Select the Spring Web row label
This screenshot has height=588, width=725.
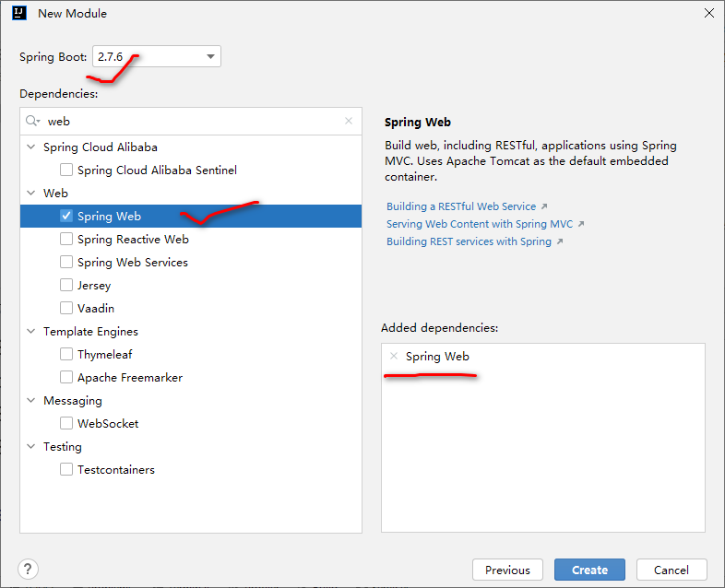click(x=109, y=217)
